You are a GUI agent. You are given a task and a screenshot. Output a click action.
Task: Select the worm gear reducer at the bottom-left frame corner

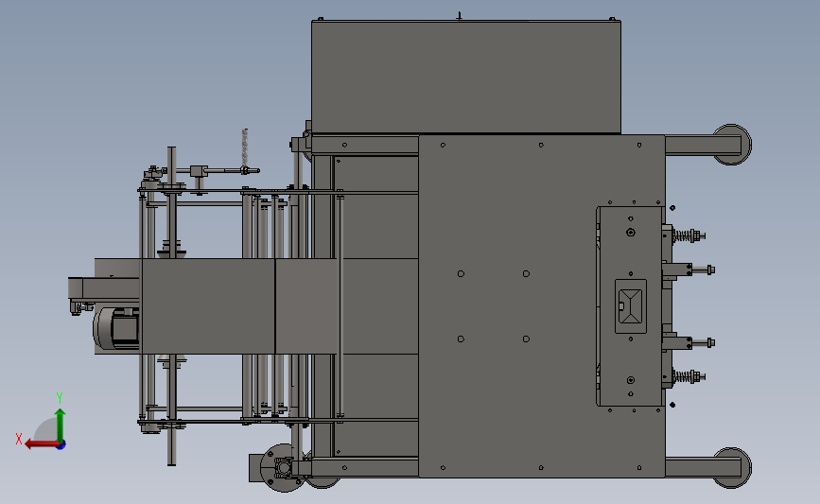(x=283, y=467)
